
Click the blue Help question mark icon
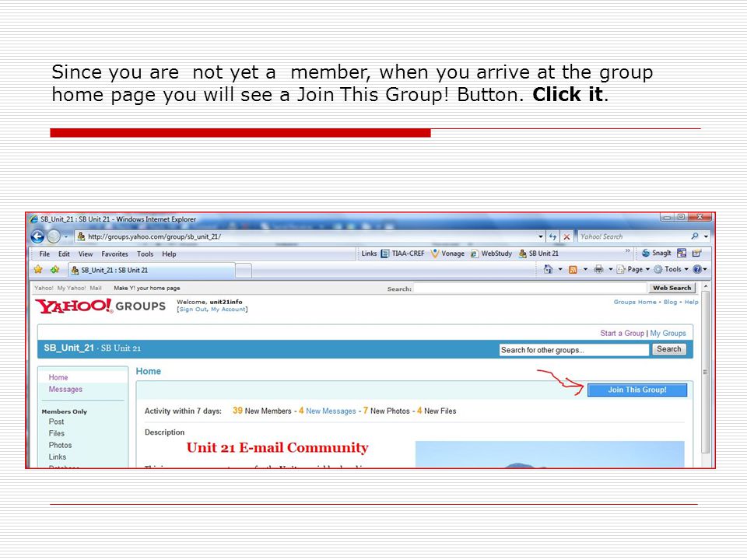697,270
